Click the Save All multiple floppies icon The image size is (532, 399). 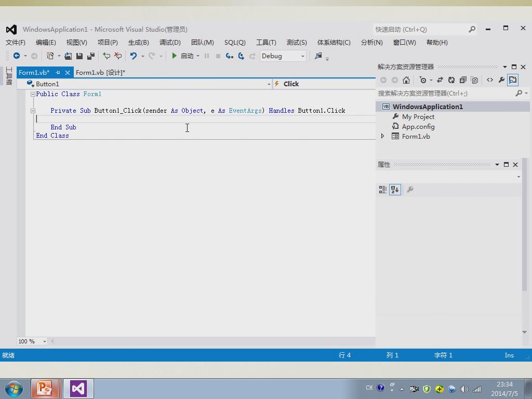[x=90, y=56]
